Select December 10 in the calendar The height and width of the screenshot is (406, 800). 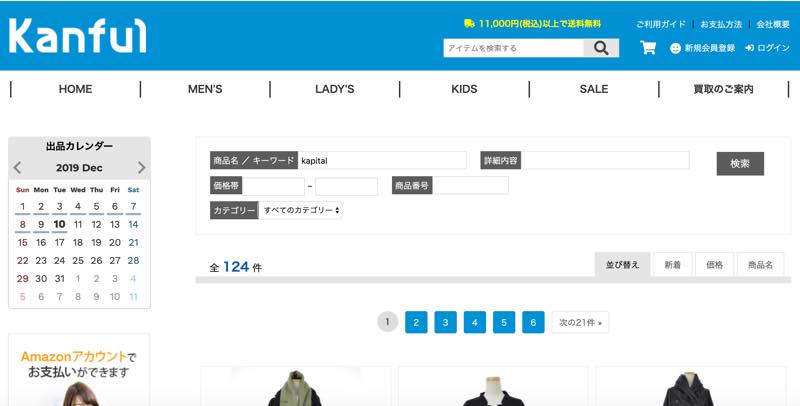click(x=59, y=224)
